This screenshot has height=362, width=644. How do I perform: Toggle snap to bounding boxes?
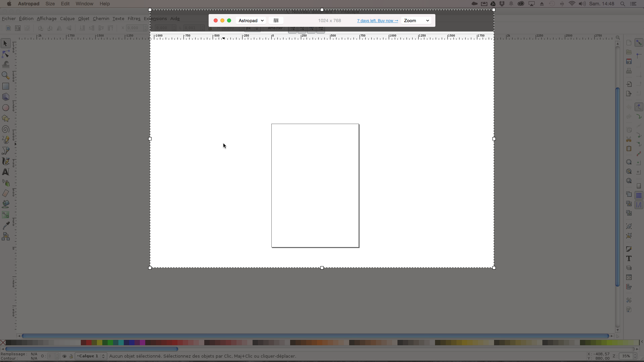point(639,56)
